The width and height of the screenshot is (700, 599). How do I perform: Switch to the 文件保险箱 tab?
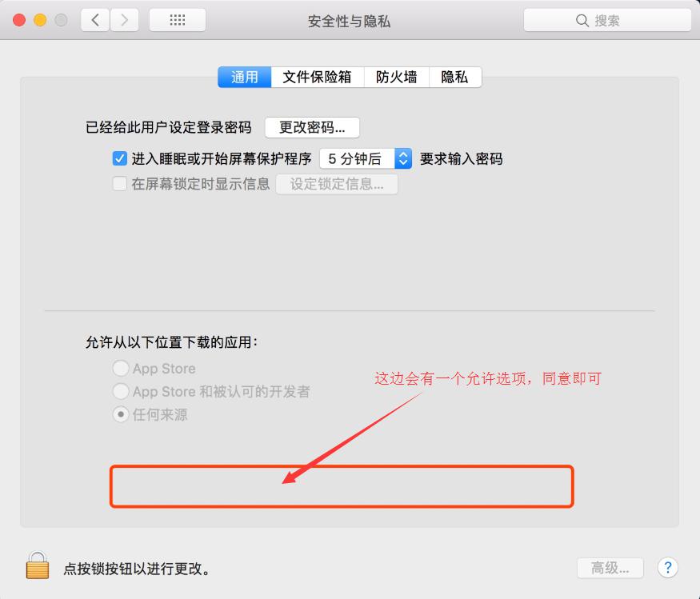[x=318, y=78]
